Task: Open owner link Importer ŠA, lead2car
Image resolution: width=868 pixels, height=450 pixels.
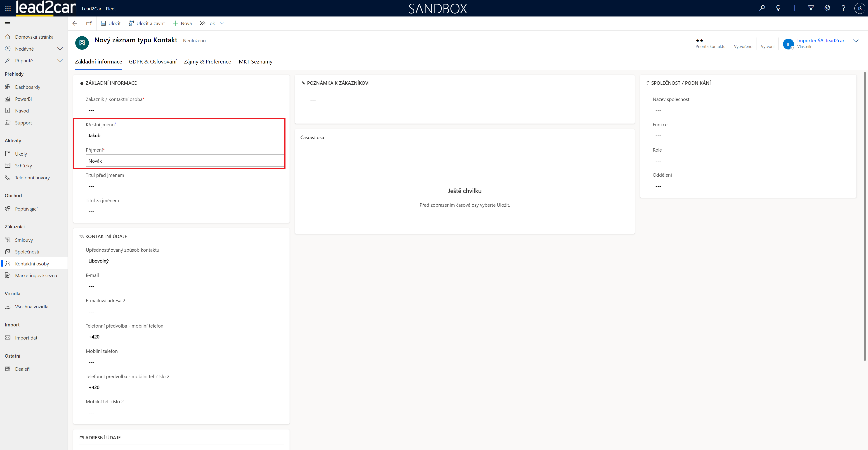Action: (x=821, y=40)
